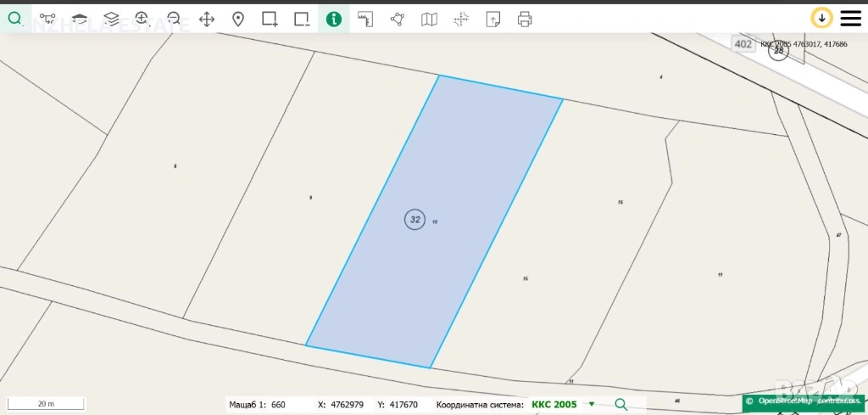Viewport: 868px width, 415px height.
Task: Open the hamburger main menu
Action: coord(850,18)
